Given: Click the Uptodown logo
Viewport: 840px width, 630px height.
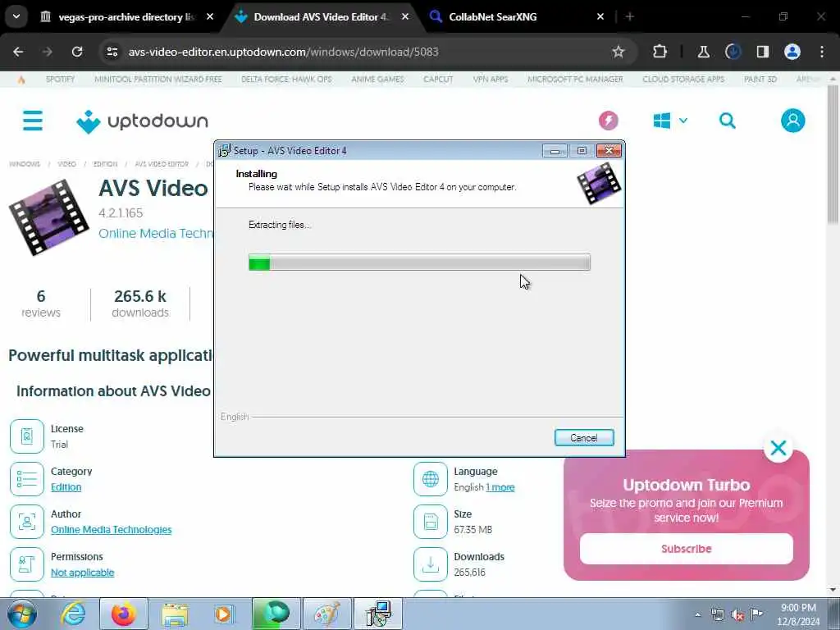Looking at the screenshot, I should tap(142, 121).
